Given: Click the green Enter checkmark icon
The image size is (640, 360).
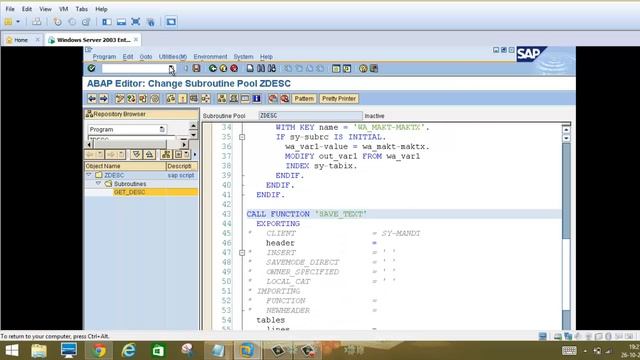Looking at the screenshot, I should (x=91, y=69).
